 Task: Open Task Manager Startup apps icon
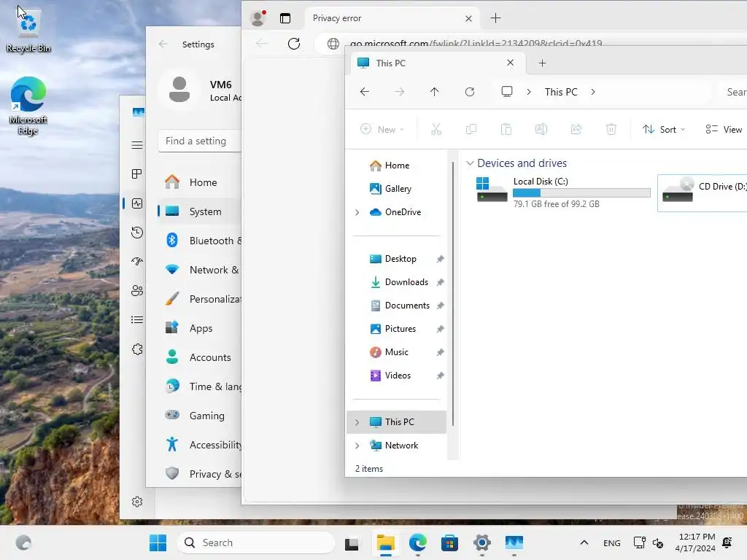[137, 262]
